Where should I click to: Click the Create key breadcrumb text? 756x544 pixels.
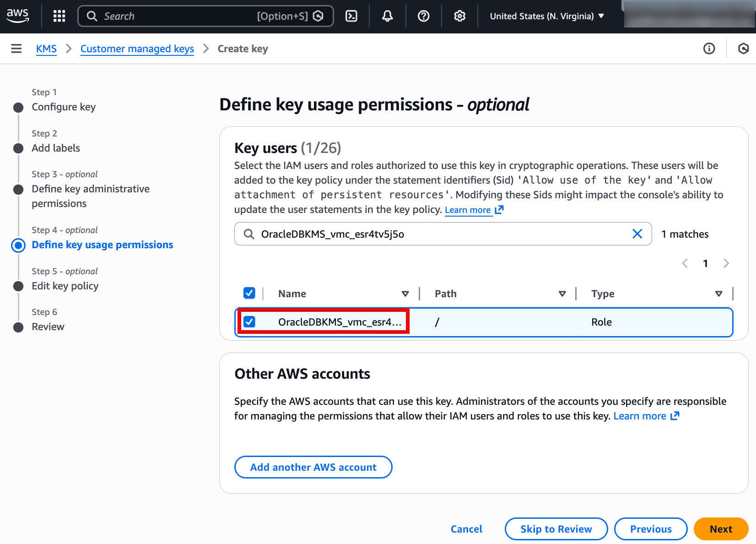[243, 49]
